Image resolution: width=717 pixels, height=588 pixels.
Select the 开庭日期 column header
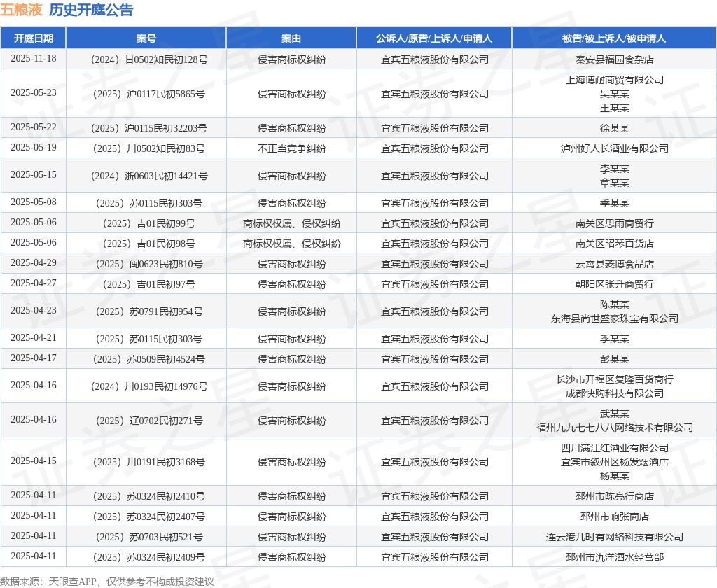point(34,38)
